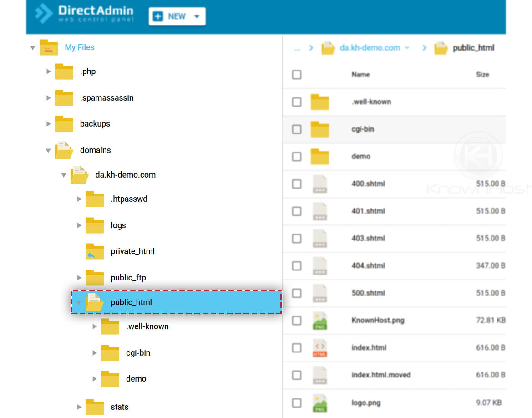Open the KnownHost.png image file icon
Screen dimensions: 532x418
click(x=319, y=320)
